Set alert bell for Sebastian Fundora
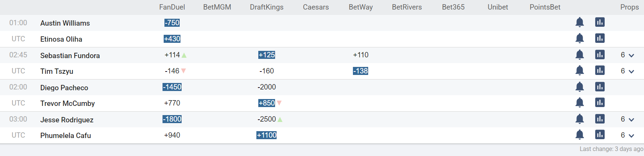 (580, 55)
